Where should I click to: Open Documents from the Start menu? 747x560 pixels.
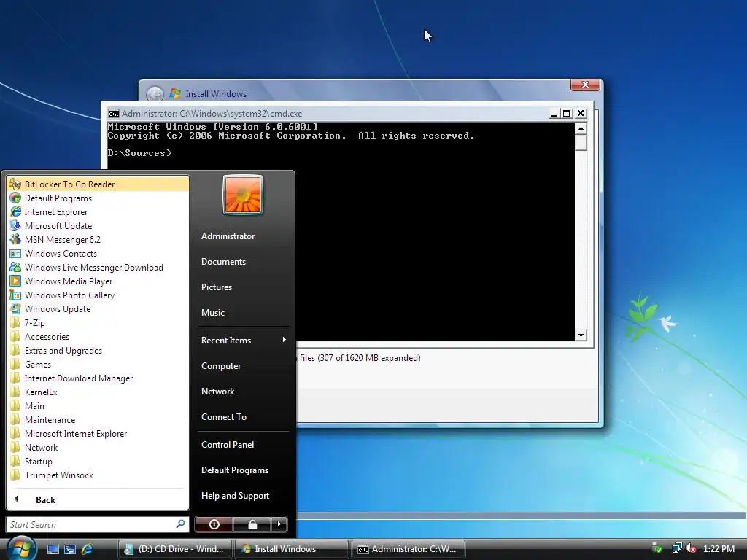[x=242, y=262]
